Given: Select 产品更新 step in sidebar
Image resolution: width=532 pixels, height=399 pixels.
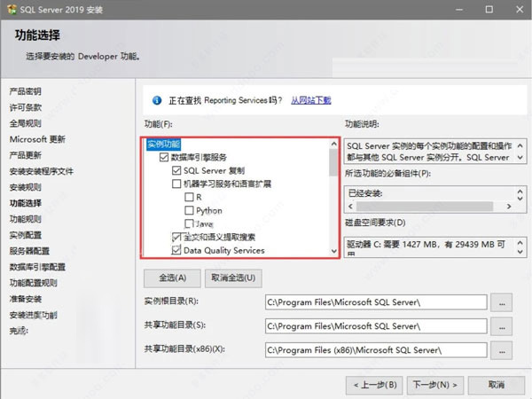Looking at the screenshot, I should coord(26,155).
